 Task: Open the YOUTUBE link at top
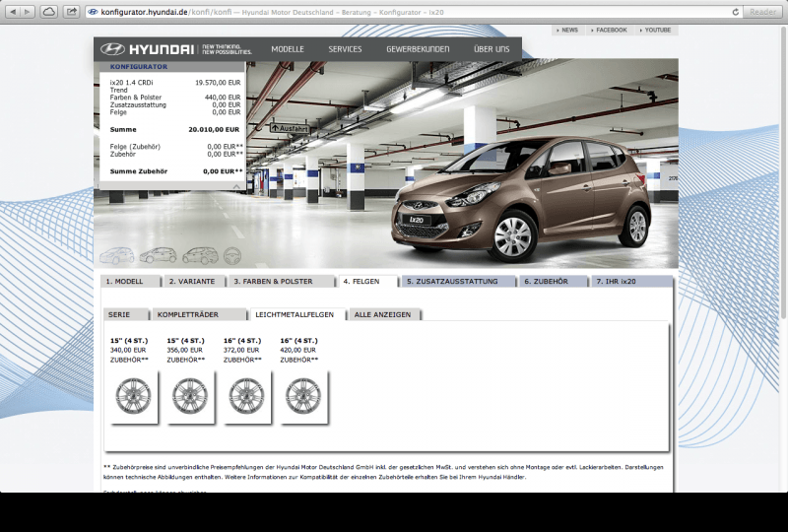pos(655,31)
